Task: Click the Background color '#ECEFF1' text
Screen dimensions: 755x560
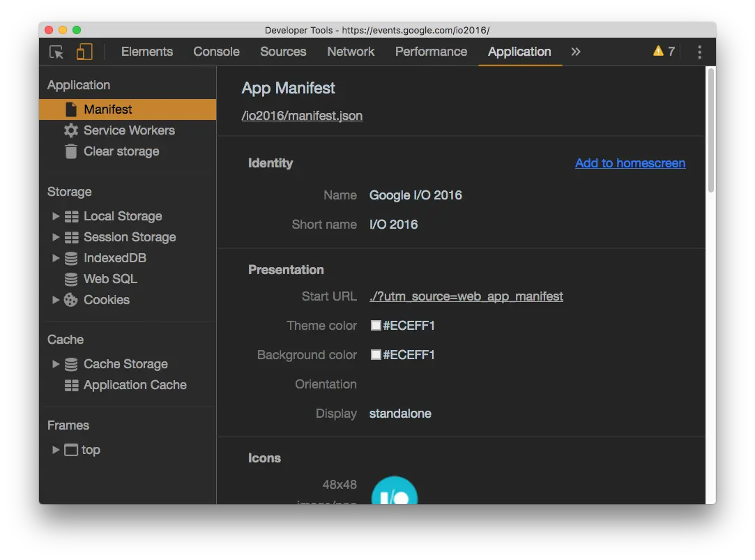Action: [409, 355]
